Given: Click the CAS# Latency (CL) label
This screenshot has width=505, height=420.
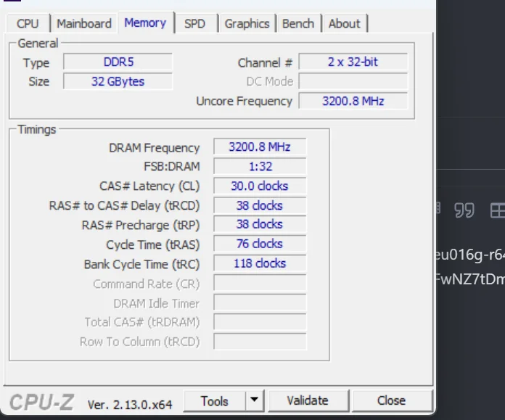Looking at the screenshot, I should (149, 186).
